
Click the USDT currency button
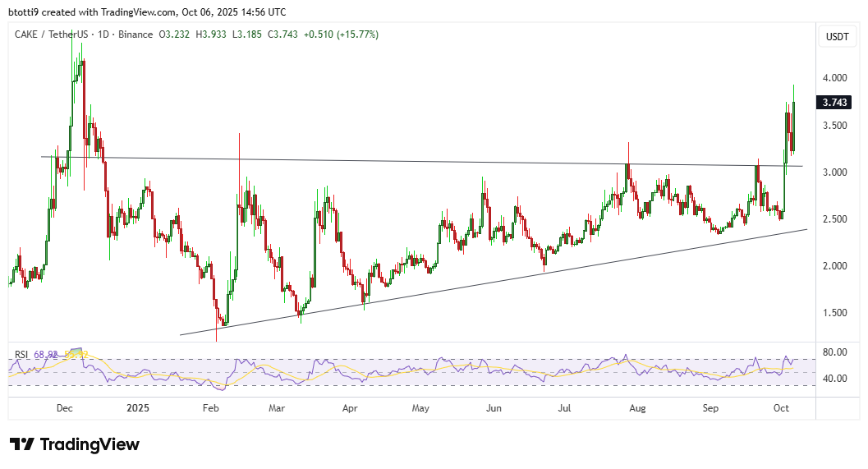click(837, 36)
